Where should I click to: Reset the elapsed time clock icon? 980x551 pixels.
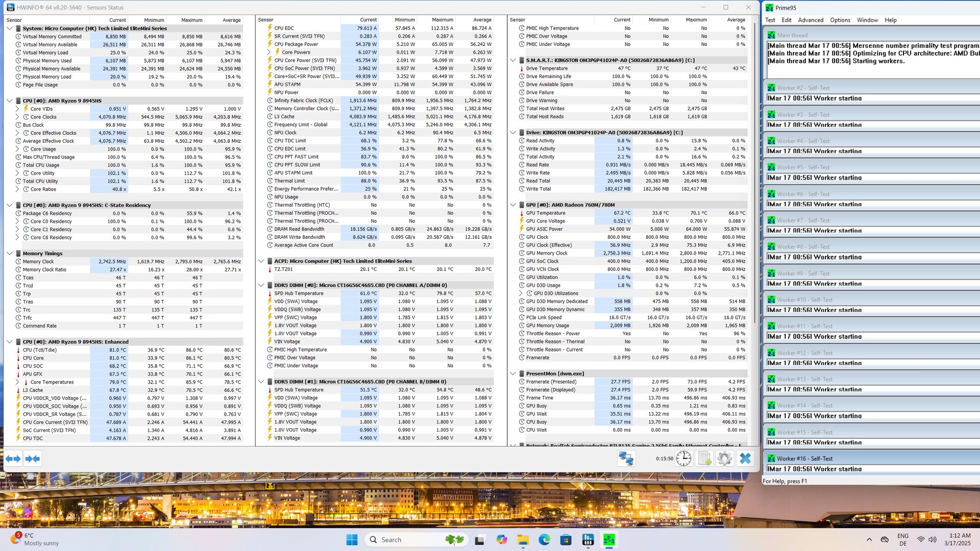tap(683, 459)
